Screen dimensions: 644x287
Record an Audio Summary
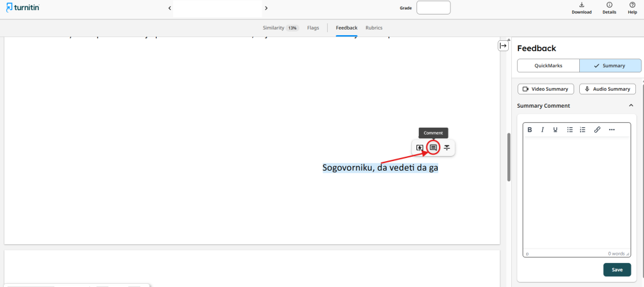[x=607, y=89]
